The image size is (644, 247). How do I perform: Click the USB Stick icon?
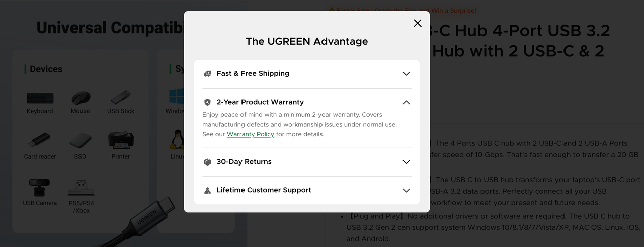tap(121, 97)
